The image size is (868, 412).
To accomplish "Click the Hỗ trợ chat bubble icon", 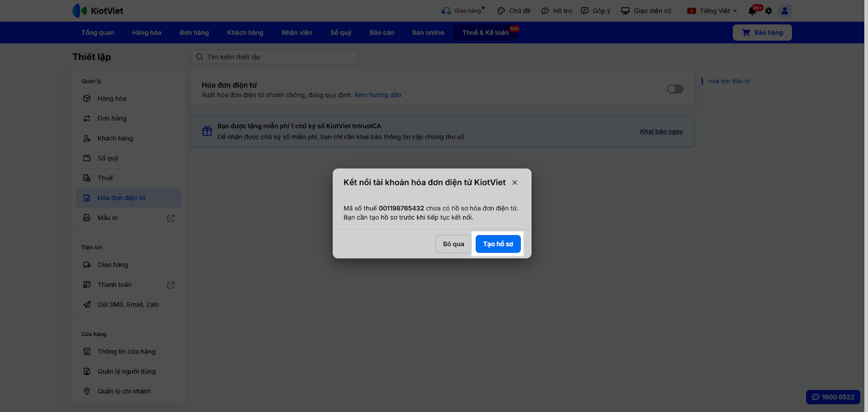I will click(x=545, y=11).
